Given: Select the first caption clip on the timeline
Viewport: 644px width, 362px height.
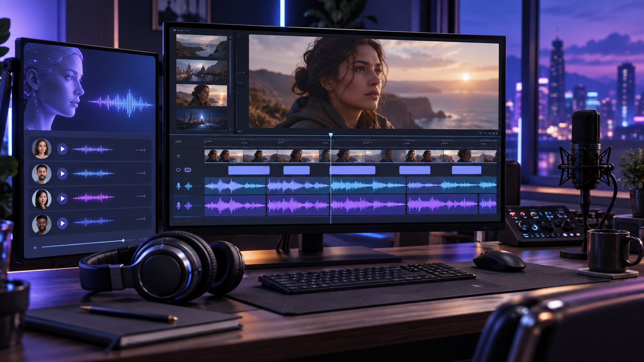Looking at the screenshot, I should tap(249, 170).
